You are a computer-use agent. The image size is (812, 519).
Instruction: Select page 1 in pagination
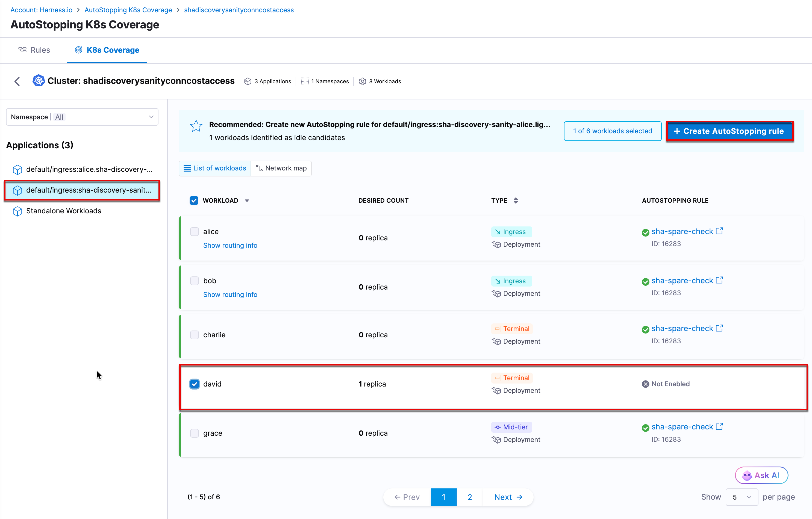pos(444,497)
